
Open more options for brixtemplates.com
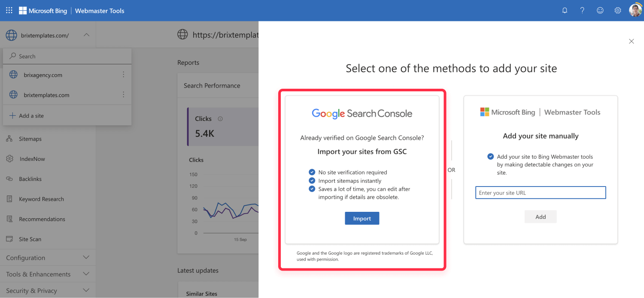pos(123,95)
